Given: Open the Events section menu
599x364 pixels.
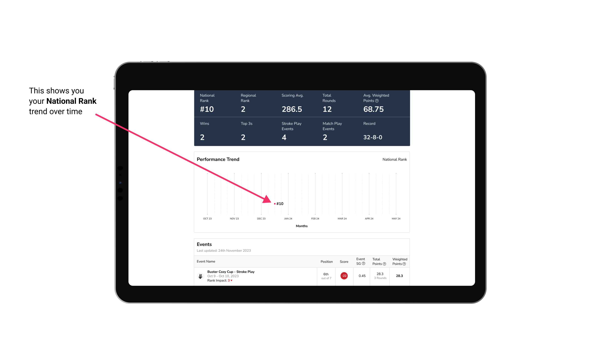Looking at the screenshot, I should 204,244.
